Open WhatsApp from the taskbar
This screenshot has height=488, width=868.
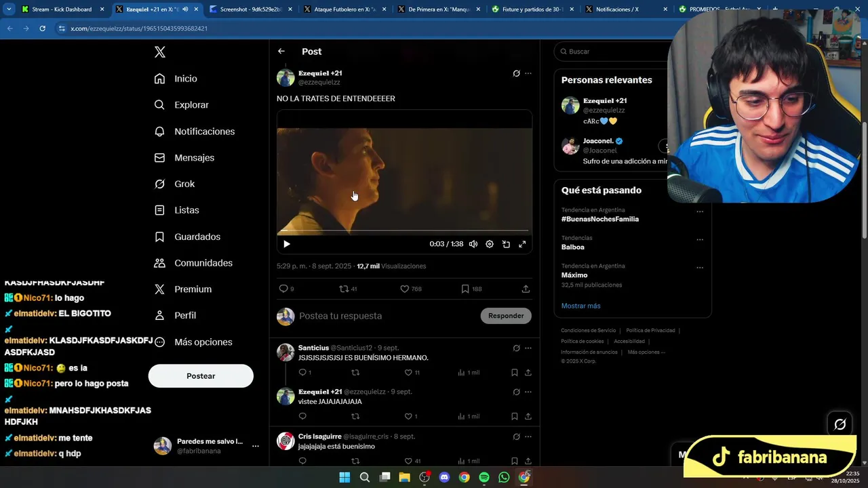coord(504,477)
